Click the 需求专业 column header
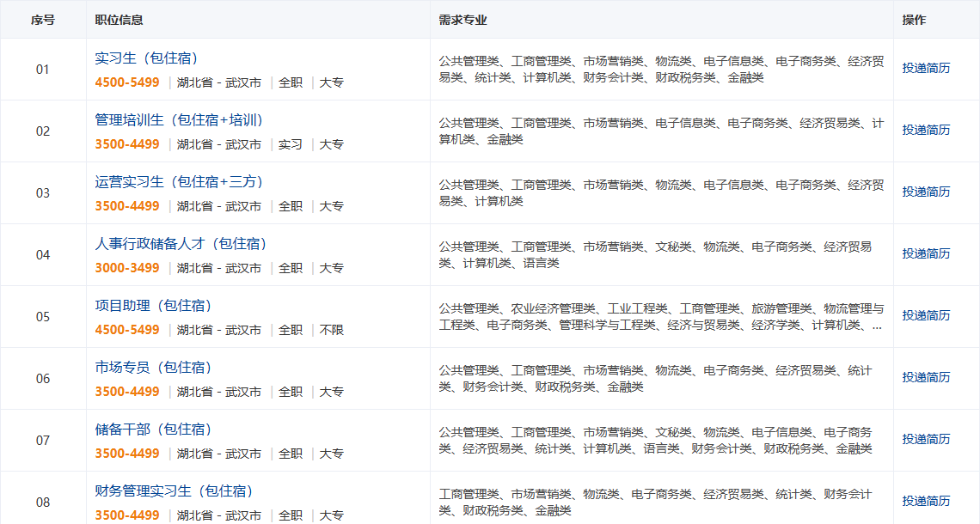This screenshot has height=524, width=980. point(462,20)
